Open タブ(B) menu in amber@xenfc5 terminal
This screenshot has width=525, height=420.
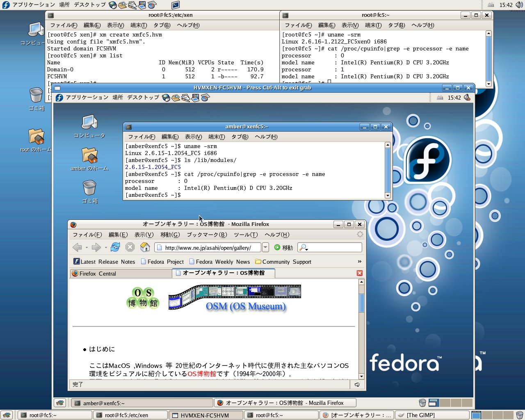coord(240,137)
